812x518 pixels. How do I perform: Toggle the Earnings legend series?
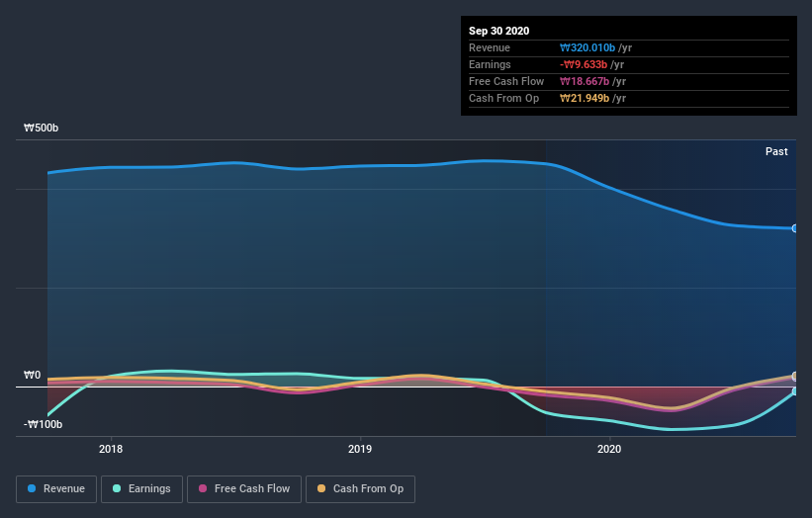point(141,489)
